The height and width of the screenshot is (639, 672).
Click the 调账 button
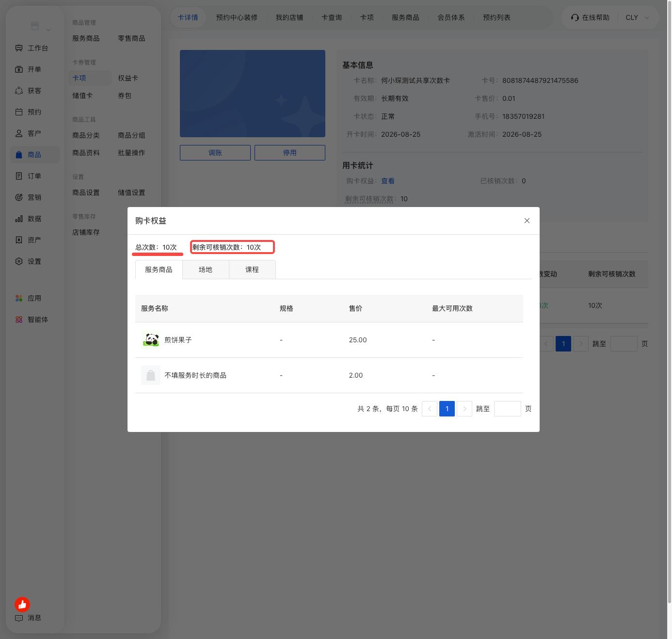pos(215,153)
